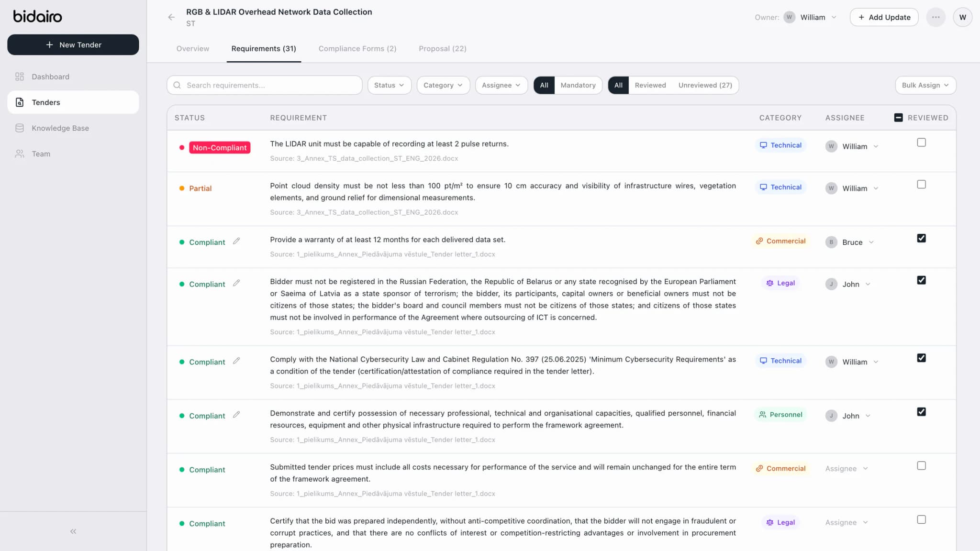Click the bidairo logo

[x=37, y=16]
